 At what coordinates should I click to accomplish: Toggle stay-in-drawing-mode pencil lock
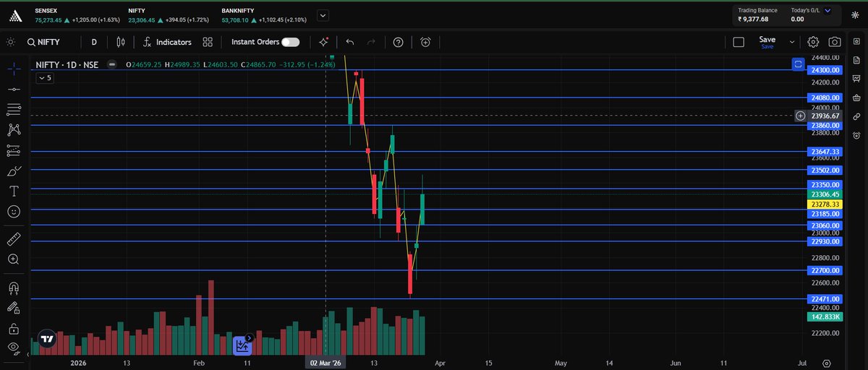pos(13,308)
